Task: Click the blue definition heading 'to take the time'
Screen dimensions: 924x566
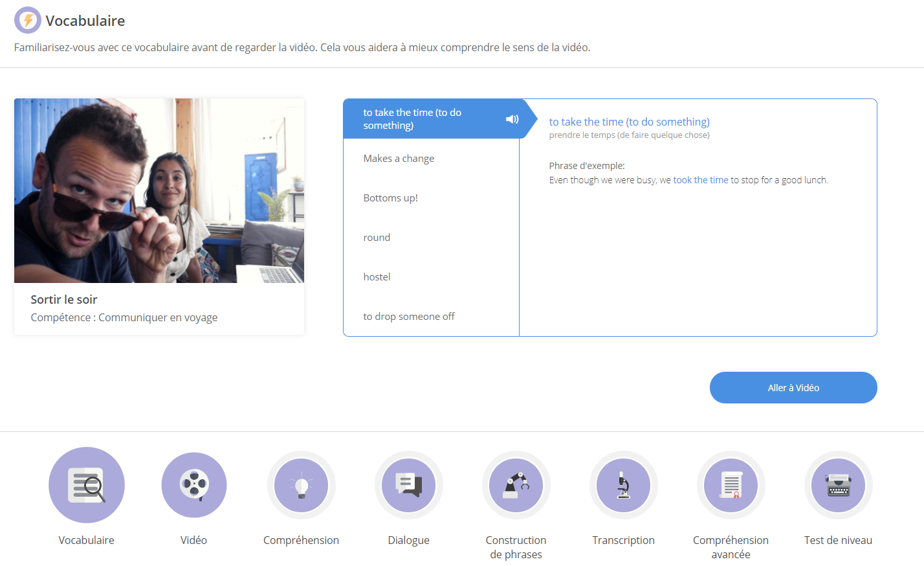Action: coord(630,122)
